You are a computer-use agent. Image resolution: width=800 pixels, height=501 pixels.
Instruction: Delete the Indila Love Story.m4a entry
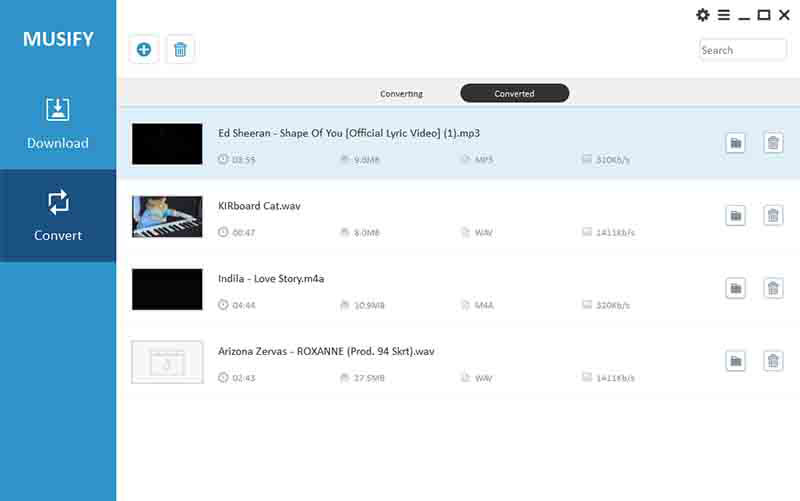click(x=773, y=288)
